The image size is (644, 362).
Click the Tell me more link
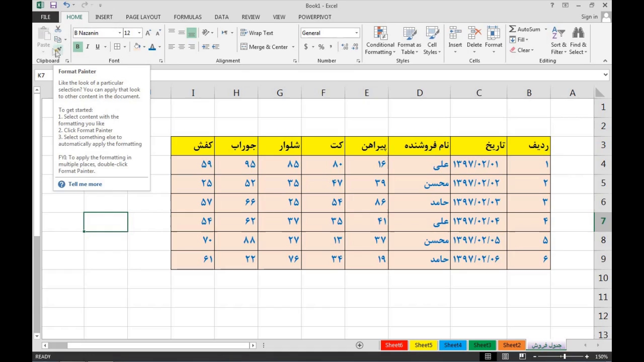click(x=85, y=184)
